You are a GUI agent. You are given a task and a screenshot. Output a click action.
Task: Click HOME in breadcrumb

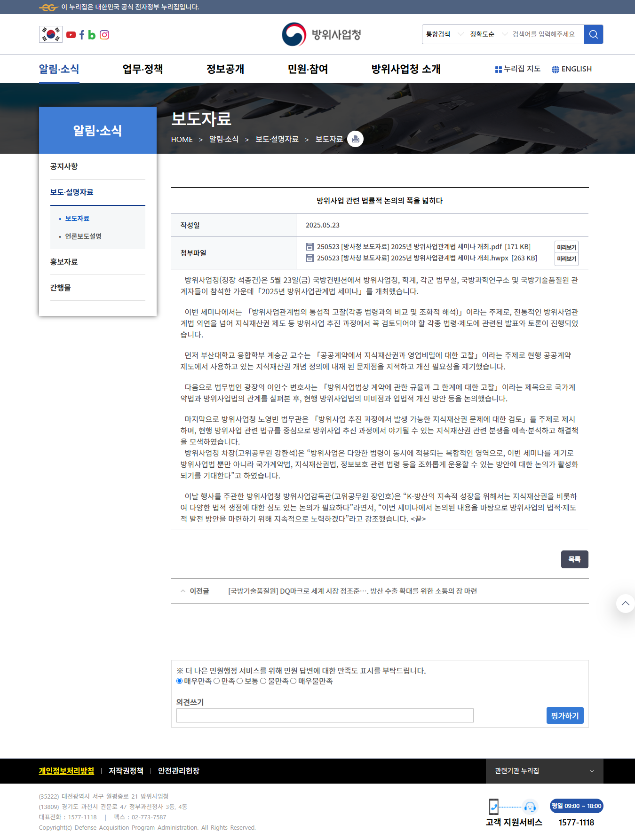tap(182, 140)
